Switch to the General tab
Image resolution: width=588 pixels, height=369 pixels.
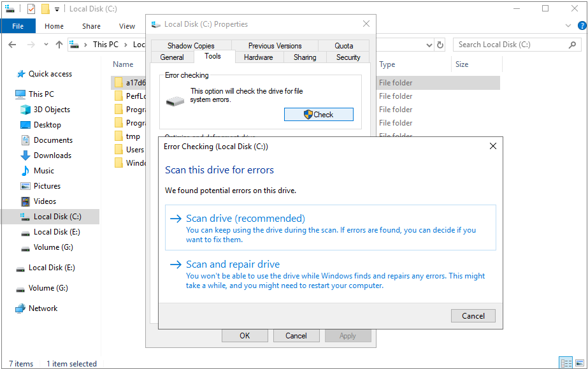point(172,57)
